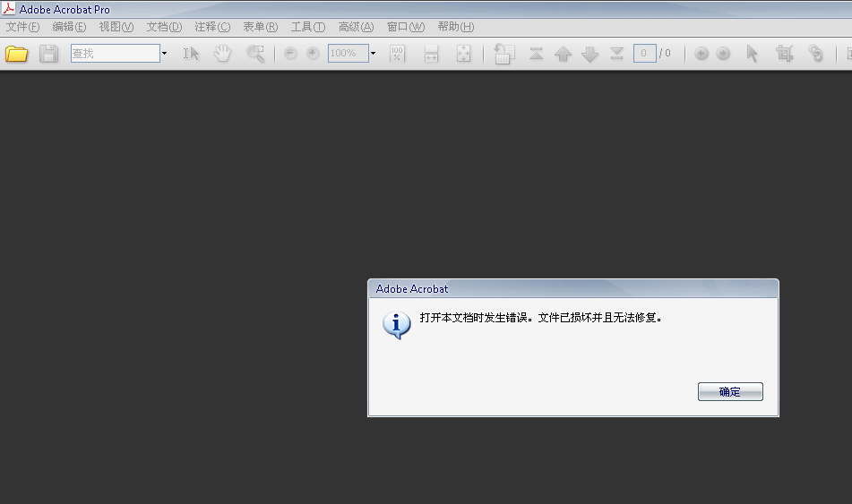Open the 高级(A) menu

[x=356, y=27]
